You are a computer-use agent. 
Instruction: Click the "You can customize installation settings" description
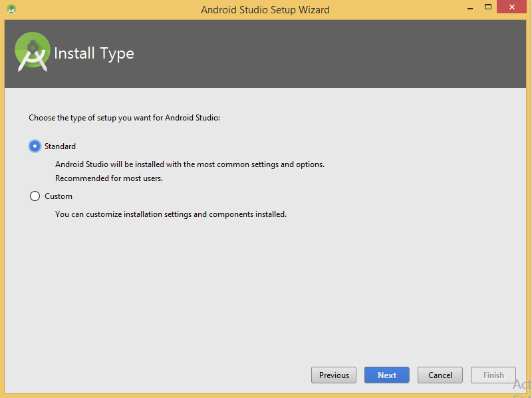[x=170, y=214]
